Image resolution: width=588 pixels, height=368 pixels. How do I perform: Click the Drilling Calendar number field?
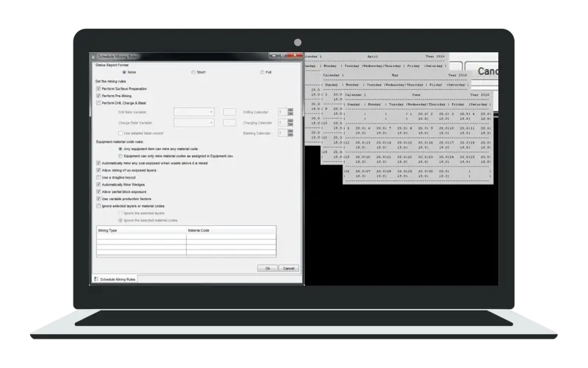283,112
